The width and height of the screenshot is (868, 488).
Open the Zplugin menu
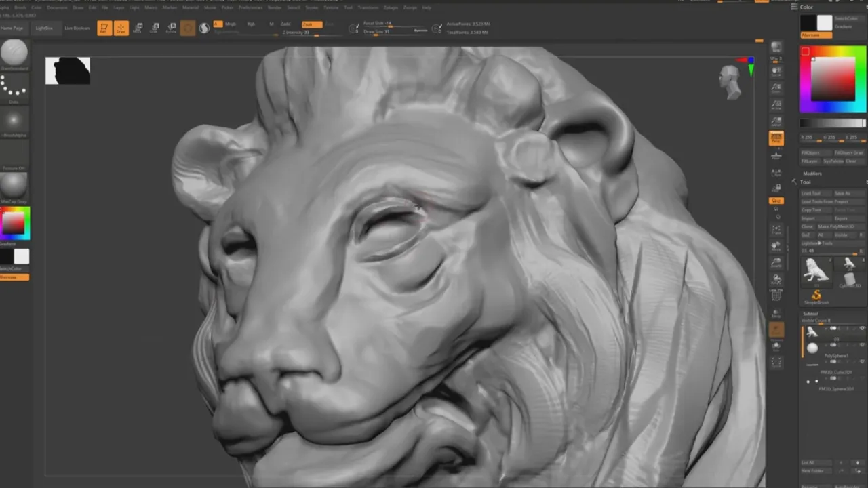click(391, 7)
